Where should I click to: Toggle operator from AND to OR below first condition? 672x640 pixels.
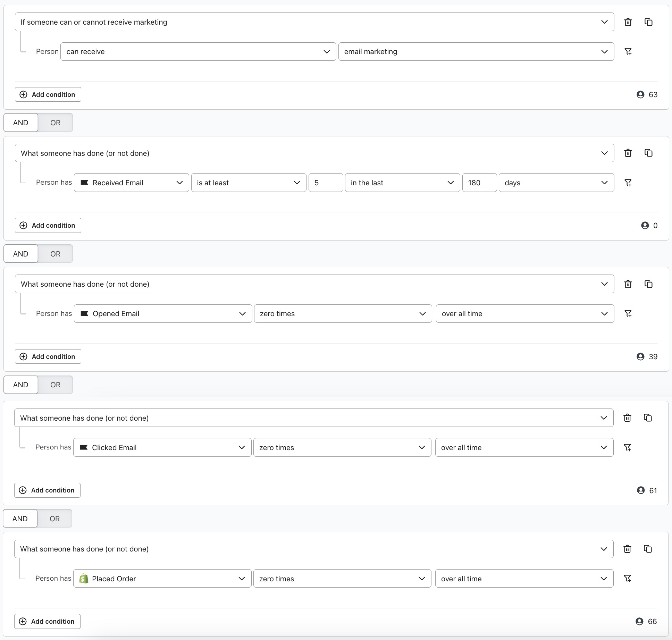coord(54,123)
